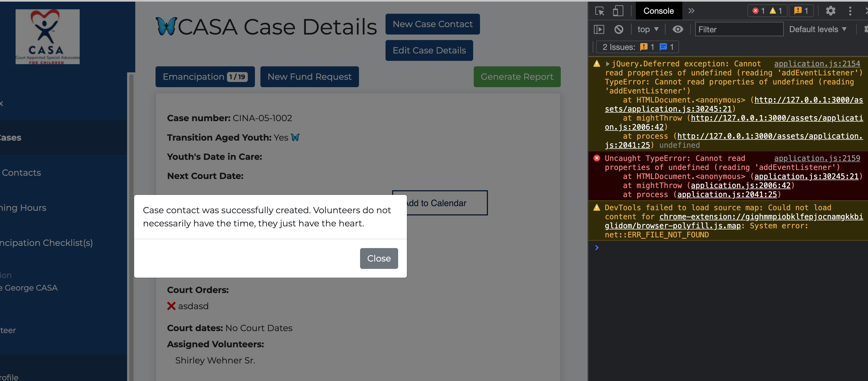Viewport: 868px width, 381px height.
Task: Expand the jQuery.Deferred exception message
Action: click(x=608, y=64)
